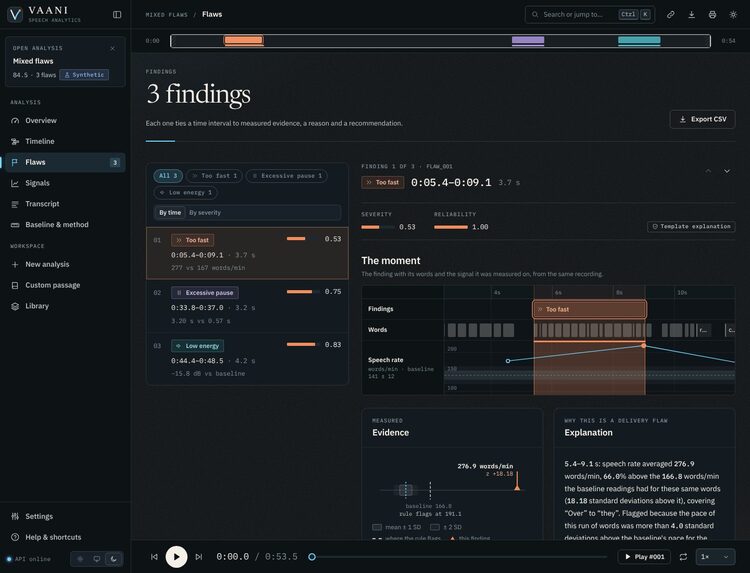Skip to previous with the back button
750x573 pixels.
point(154,557)
